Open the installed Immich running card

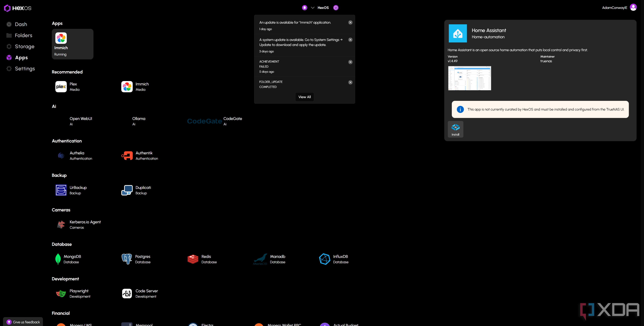point(72,44)
